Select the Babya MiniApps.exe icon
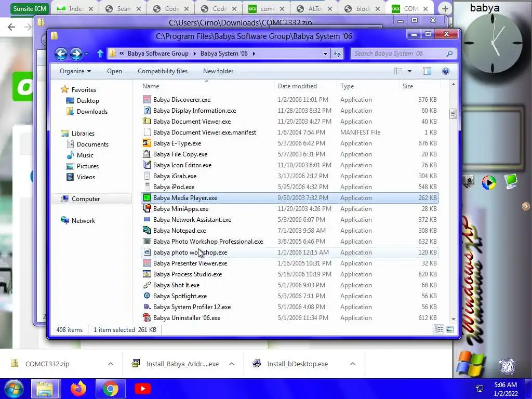This screenshot has height=399, width=532. click(x=147, y=208)
